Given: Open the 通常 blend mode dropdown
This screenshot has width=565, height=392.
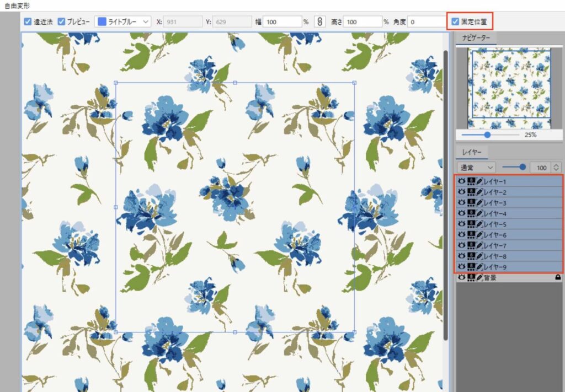Looking at the screenshot, I should coord(476,168).
